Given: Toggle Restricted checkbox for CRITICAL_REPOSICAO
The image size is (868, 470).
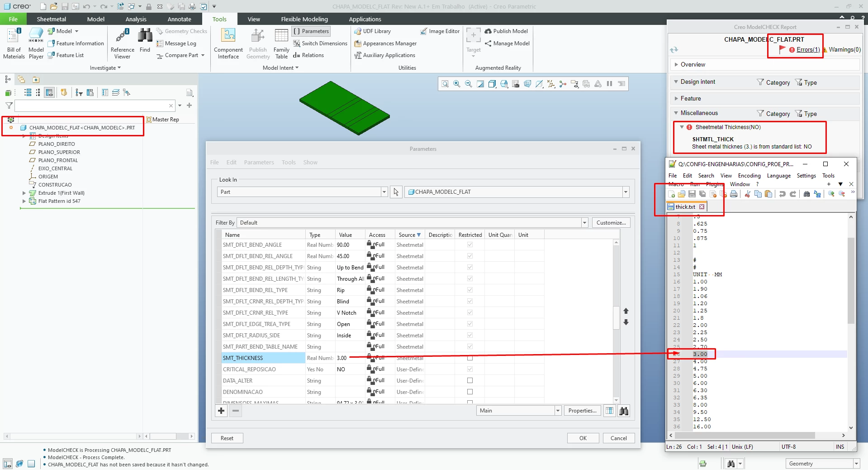Looking at the screenshot, I should pyautogui.click(x=470, y=369).
